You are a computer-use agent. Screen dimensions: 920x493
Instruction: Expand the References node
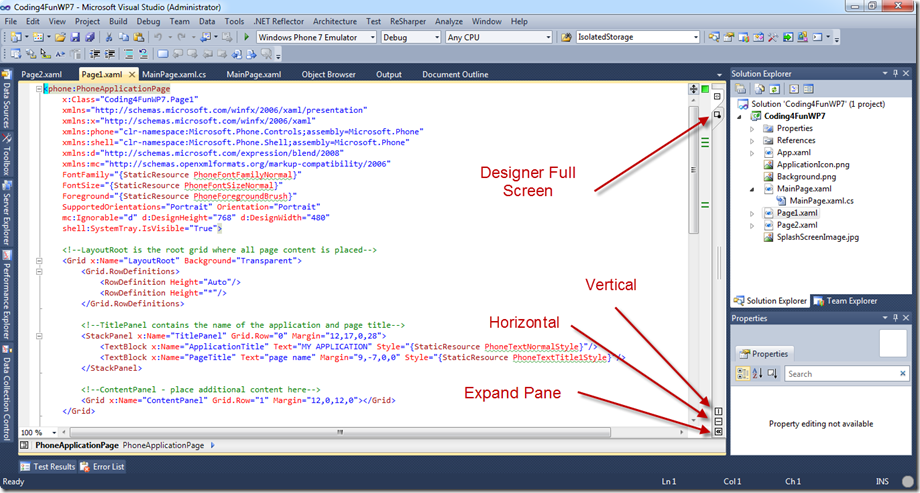coord(752,141)
